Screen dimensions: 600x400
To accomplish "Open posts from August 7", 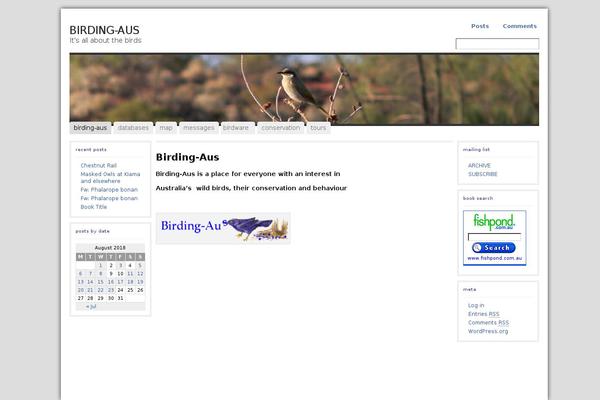I will point(90,274).
